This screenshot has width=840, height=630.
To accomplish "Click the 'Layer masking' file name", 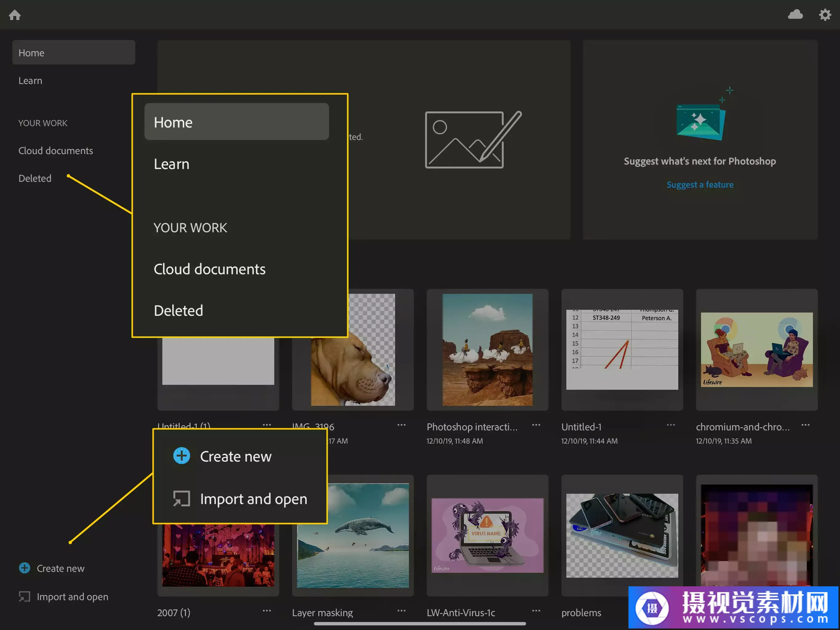I will 323,612.
